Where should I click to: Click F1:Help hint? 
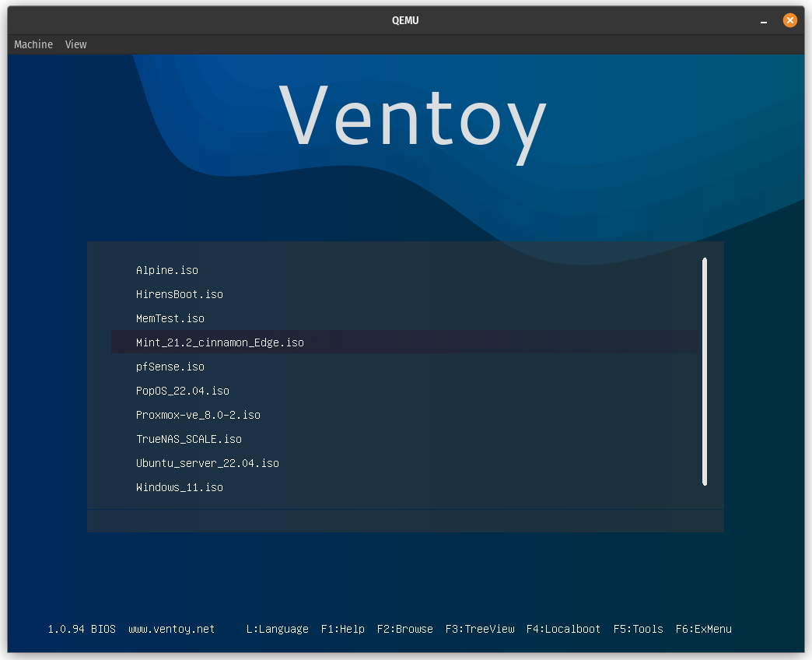[343, 629]
